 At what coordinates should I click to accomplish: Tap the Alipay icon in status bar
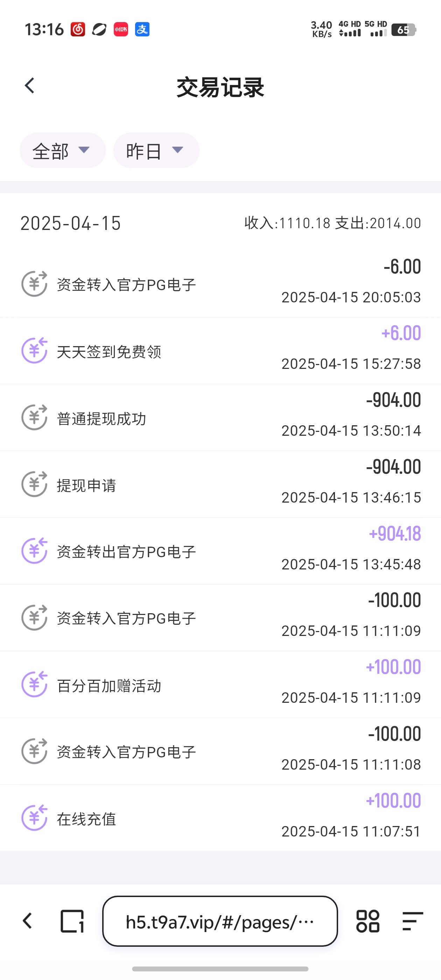pos(142,29)
